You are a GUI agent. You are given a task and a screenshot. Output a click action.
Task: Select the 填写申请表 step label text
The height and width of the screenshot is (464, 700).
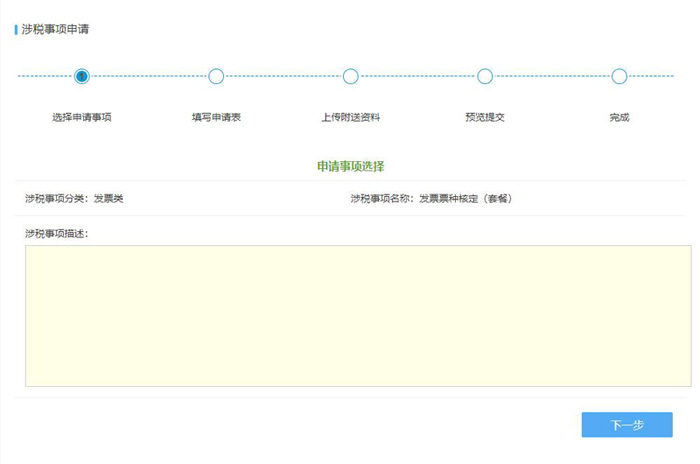(216, 117)
